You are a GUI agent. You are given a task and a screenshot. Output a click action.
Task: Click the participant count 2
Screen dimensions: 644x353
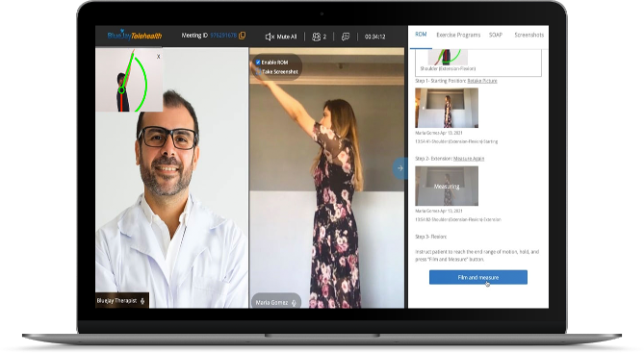click(324, 37)
